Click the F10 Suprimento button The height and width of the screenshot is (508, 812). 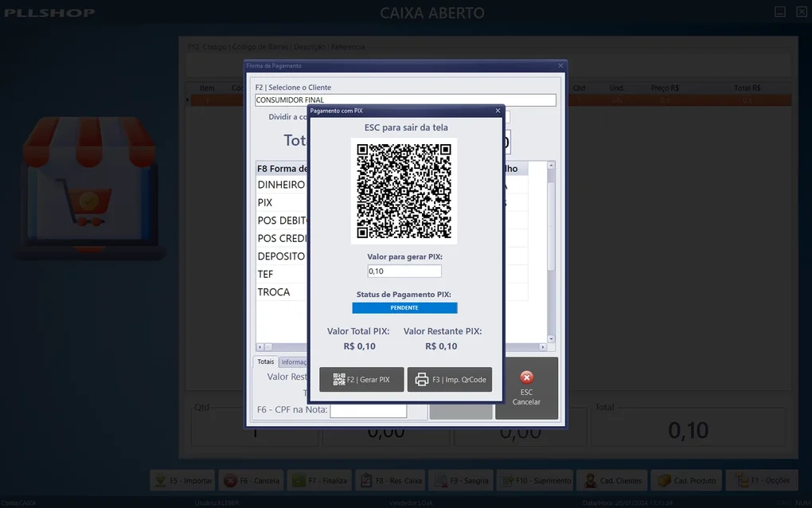(536, 481)
